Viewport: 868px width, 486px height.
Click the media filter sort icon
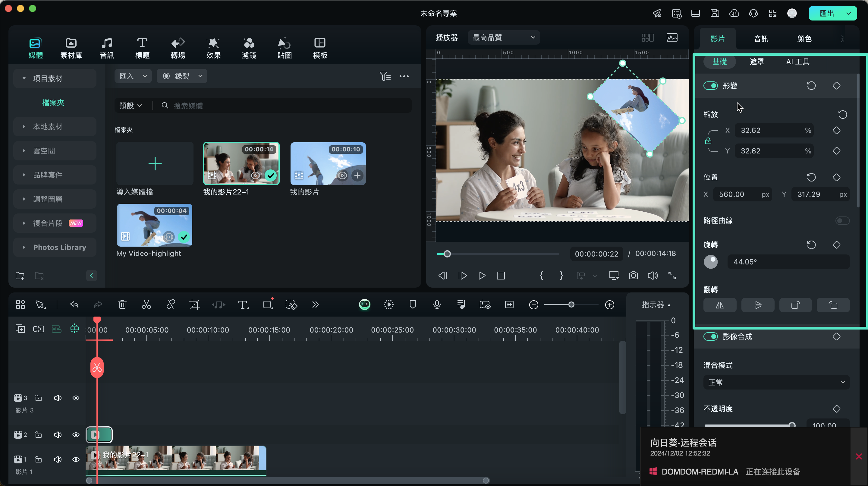(385, 76)
